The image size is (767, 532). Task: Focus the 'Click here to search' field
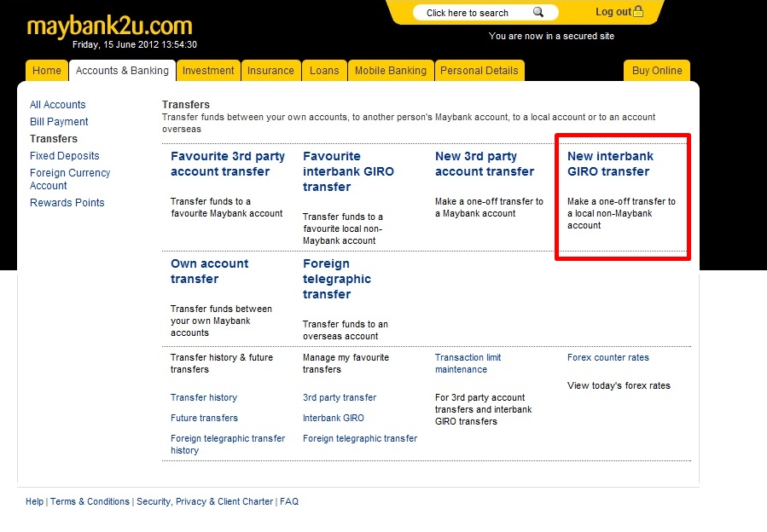coord(485,13)
